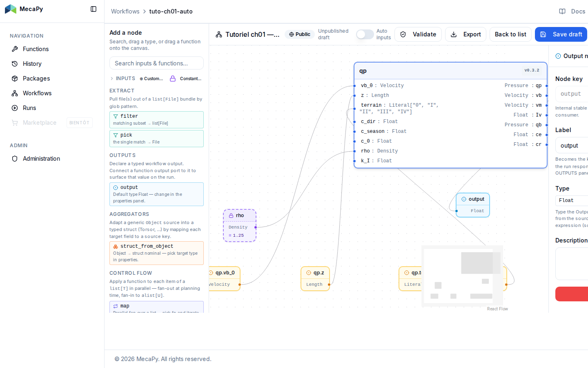The height and width of the screenshot is (368, 588).
Task: Click the lock icon on rho node
Action: [x=231, y=215]
